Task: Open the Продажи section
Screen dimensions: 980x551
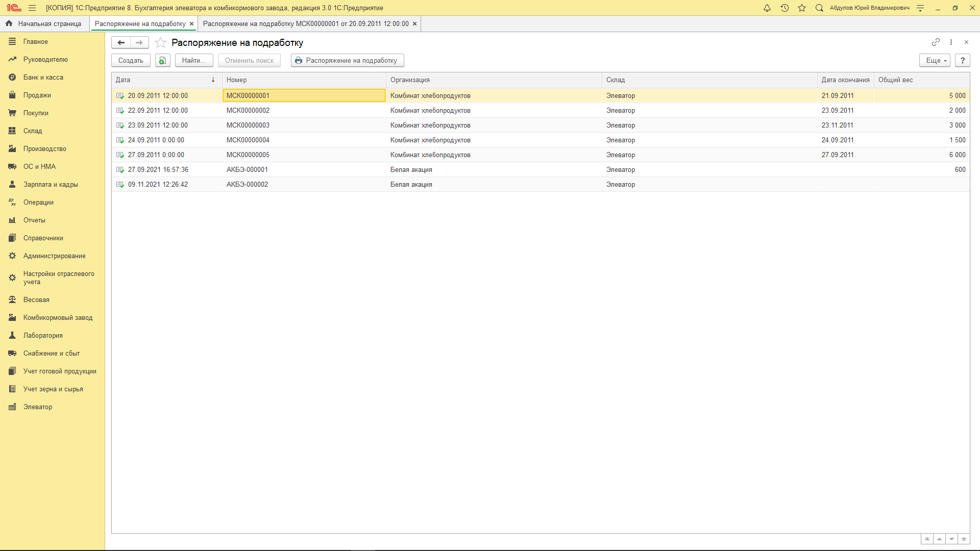Action: [52, 95]
